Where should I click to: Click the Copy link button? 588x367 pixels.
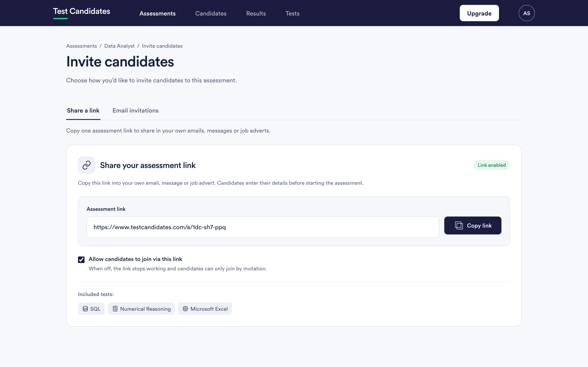(x=473, y=226)
